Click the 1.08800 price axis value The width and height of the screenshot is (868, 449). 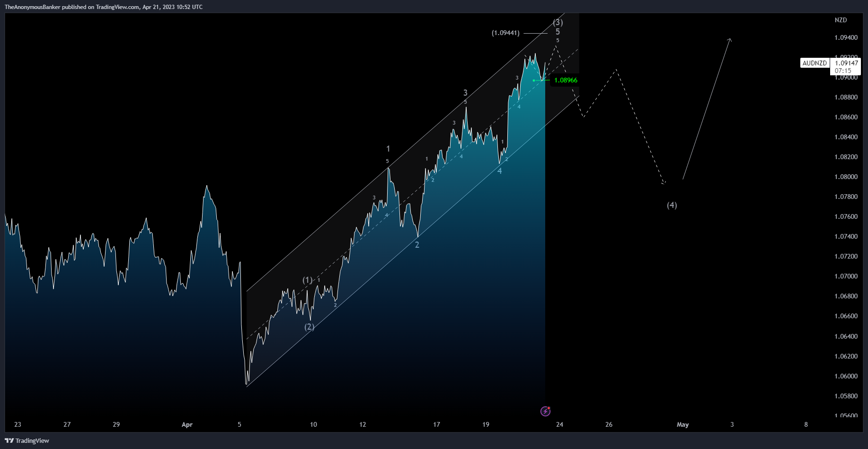[x=846, y=97]
